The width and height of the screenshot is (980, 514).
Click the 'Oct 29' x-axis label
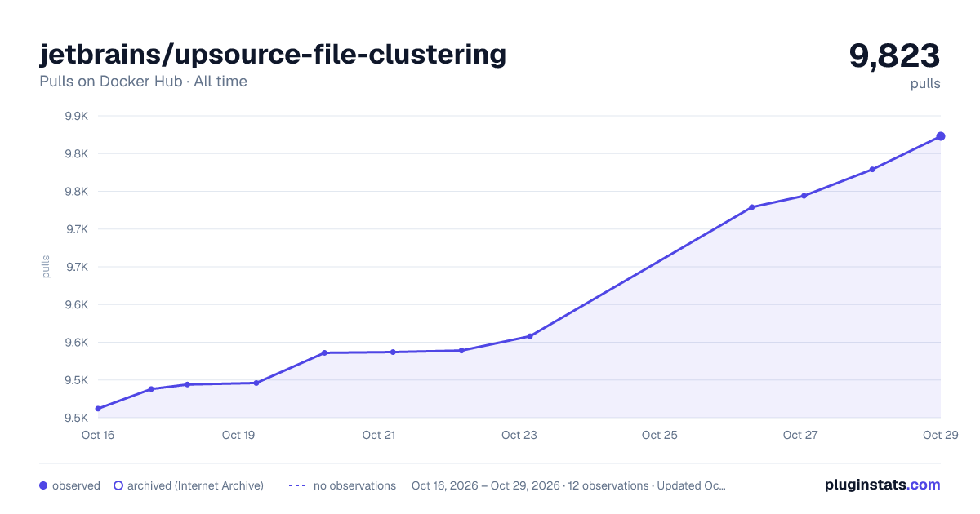[940, 435]
